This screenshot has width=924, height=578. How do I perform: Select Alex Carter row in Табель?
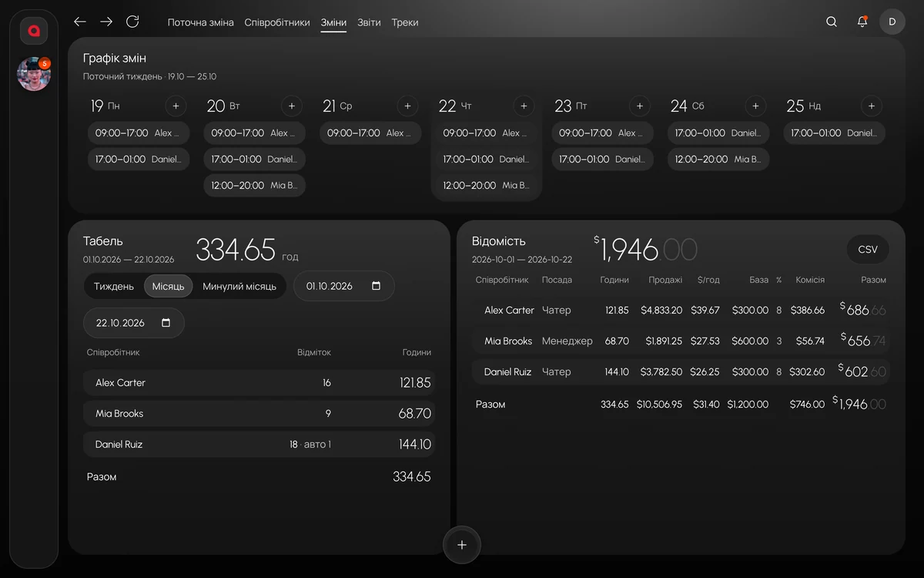coord(259,383)
